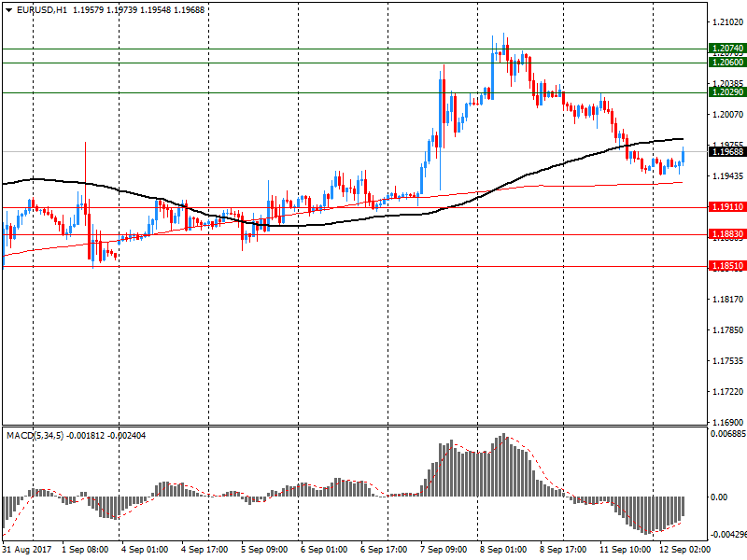Viewport: 747px width, 560px height.
Task: Select the 1.20740 resistance level label
Action: [727, 49]
